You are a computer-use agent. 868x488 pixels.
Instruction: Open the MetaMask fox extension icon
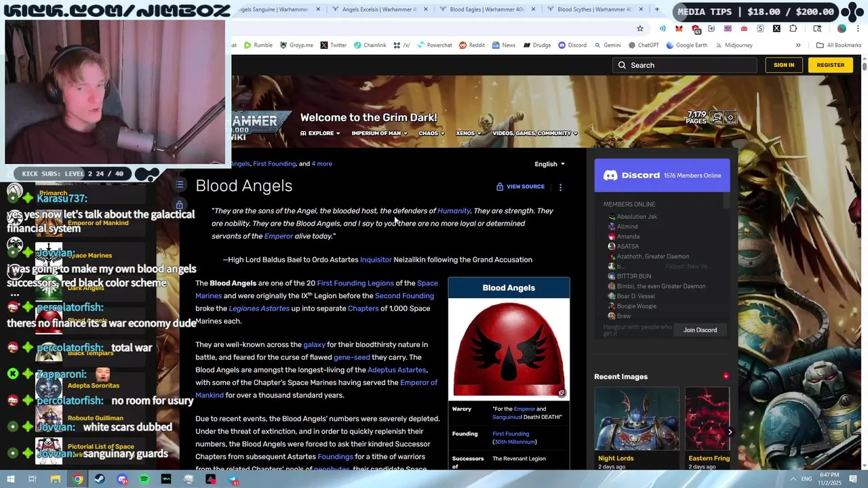(679, 28)
